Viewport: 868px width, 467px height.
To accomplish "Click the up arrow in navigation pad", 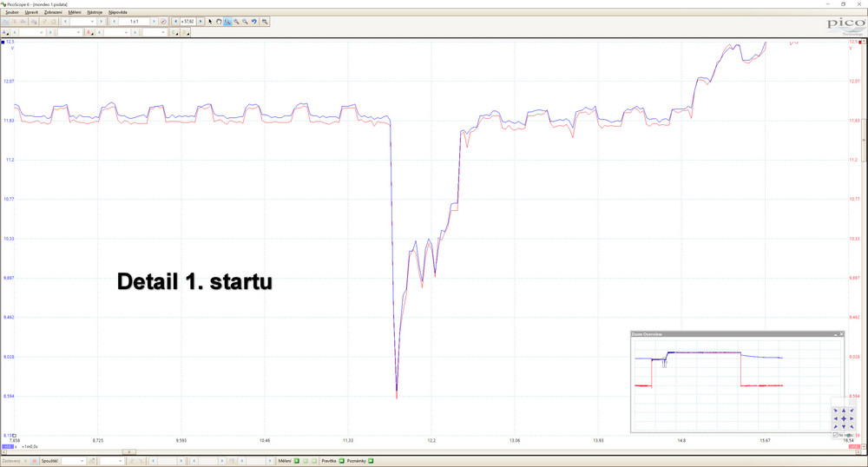I will tap(844, 411).
